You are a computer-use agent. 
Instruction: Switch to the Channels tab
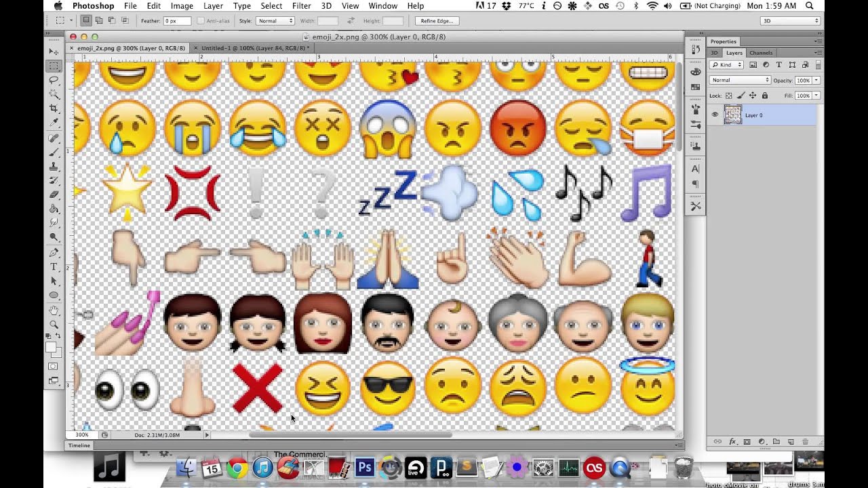coord(761,52)
